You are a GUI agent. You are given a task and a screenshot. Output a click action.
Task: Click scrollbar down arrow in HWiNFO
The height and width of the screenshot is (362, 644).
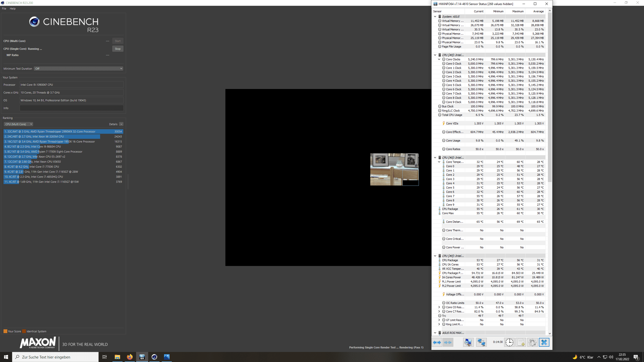tap(550, 333)
